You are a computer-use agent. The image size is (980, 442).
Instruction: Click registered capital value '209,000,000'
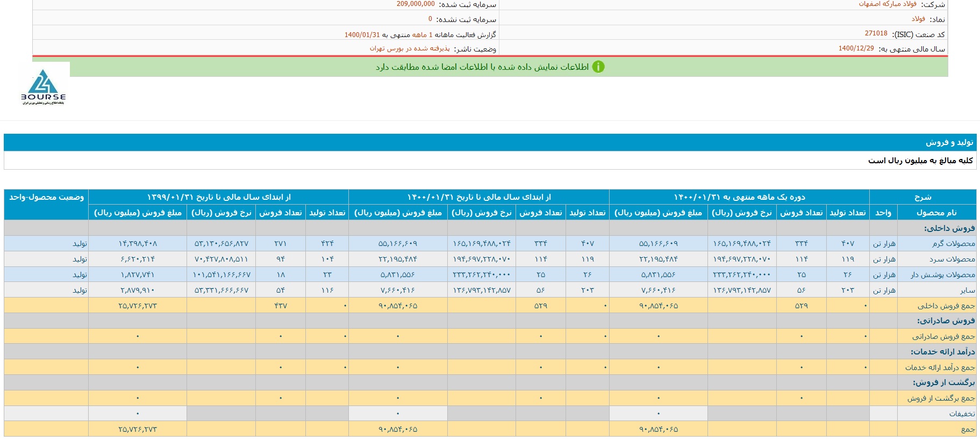416,4
